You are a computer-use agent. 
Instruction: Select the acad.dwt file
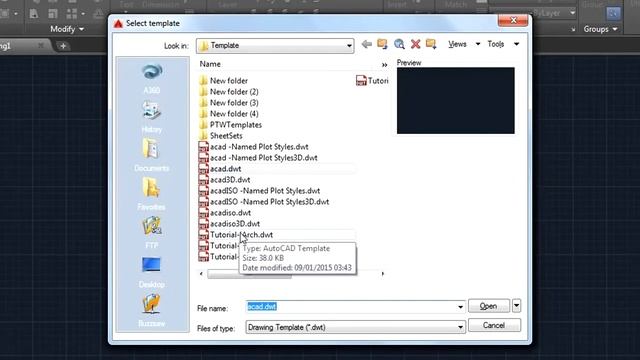220,169
